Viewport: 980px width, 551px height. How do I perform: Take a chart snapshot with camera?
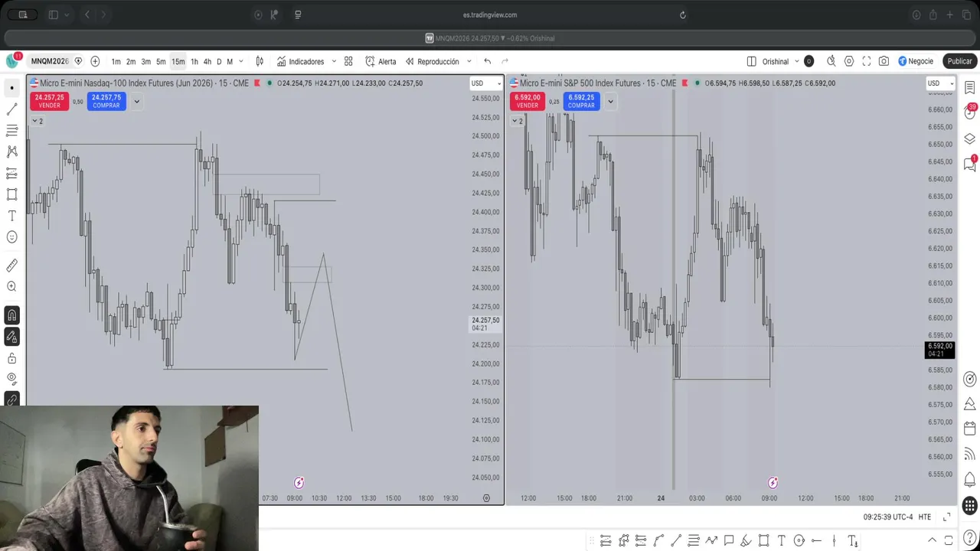[x=884, y=61]
